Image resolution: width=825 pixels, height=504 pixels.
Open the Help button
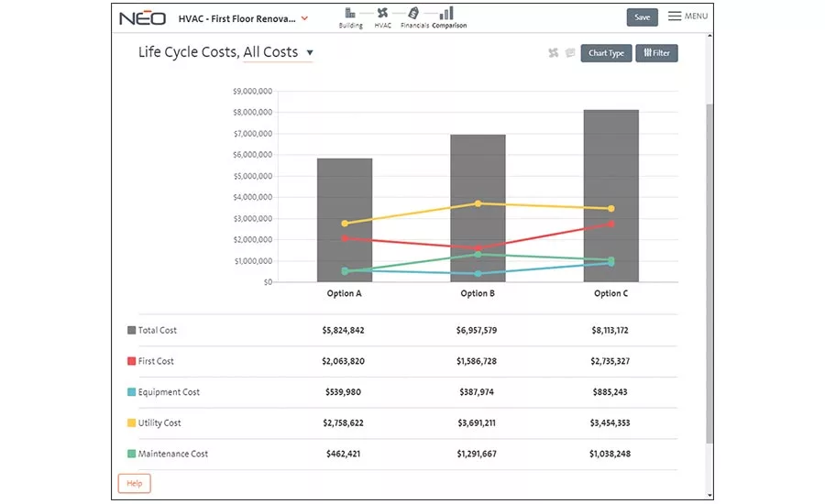coord(134,484)
